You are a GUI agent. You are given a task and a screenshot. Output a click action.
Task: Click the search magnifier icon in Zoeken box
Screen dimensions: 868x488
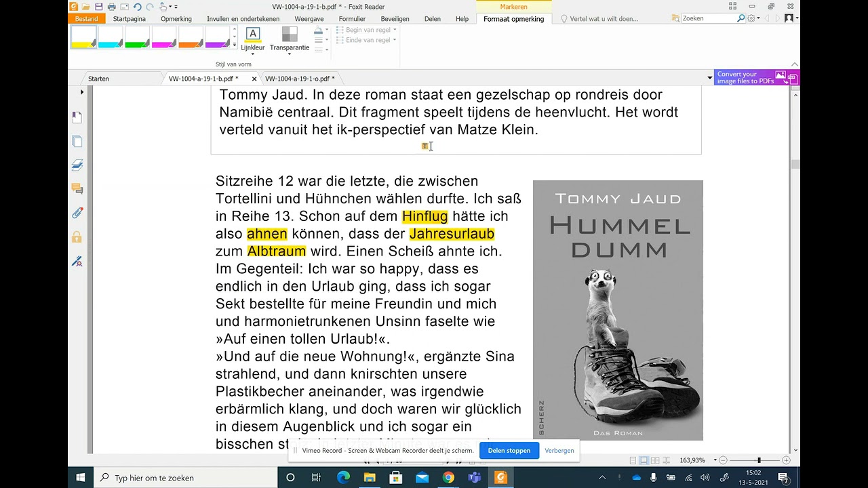[741, 18]
